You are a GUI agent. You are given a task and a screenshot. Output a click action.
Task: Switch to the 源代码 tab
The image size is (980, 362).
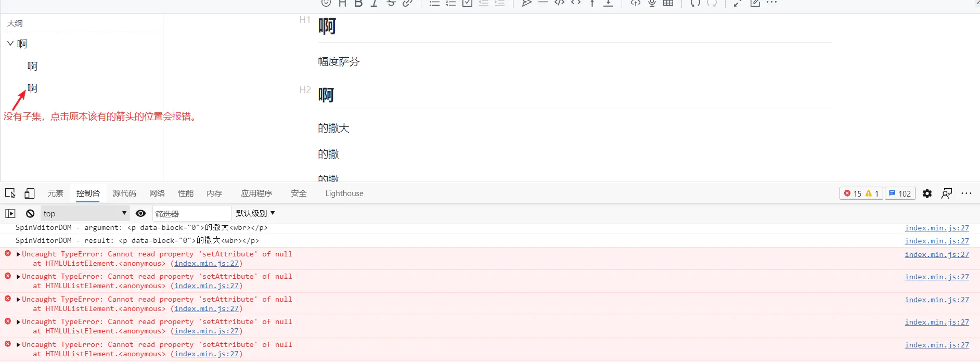click(124, 193)
